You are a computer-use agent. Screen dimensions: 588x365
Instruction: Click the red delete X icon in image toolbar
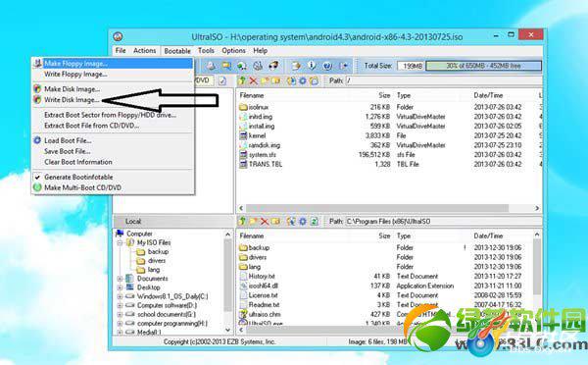[x=254, y=80]
